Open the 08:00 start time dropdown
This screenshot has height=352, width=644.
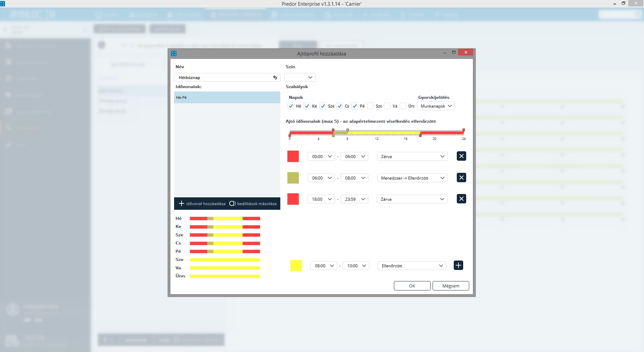324,266
